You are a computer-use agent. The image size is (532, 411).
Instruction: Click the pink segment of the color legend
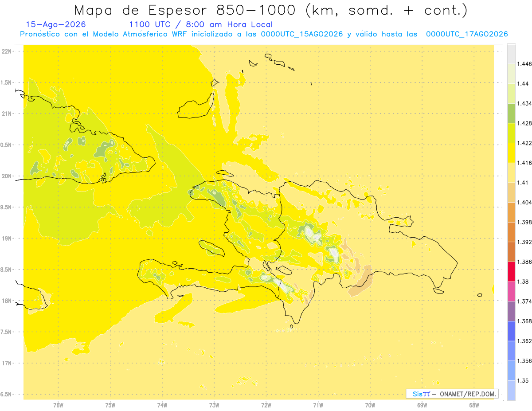tap(511, 292)
